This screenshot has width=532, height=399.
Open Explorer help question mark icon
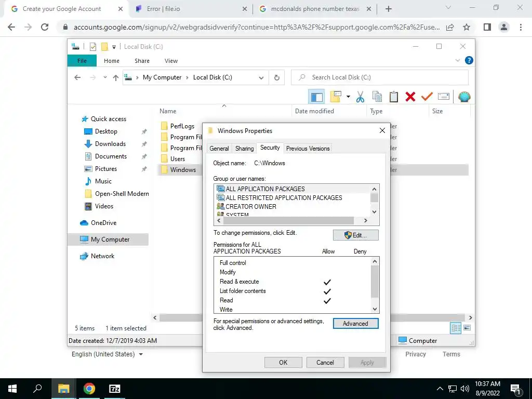(x=469, y=60)
